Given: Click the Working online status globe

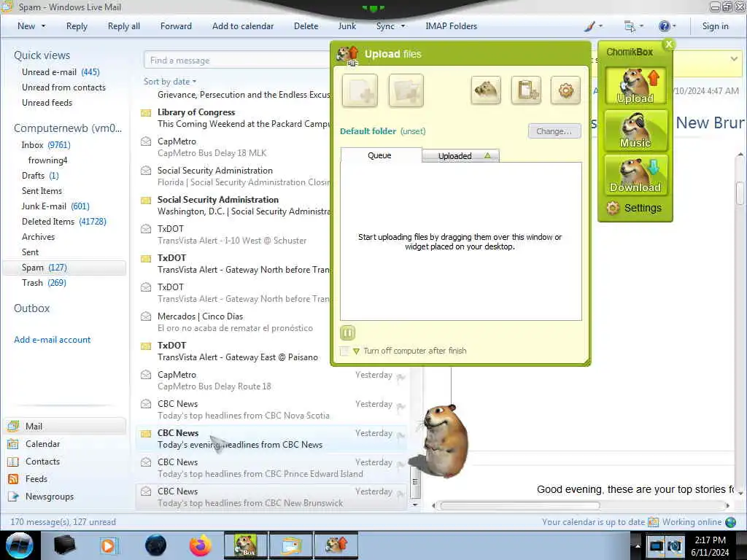Looking at the screenshot, I should [x=730, y=522].
